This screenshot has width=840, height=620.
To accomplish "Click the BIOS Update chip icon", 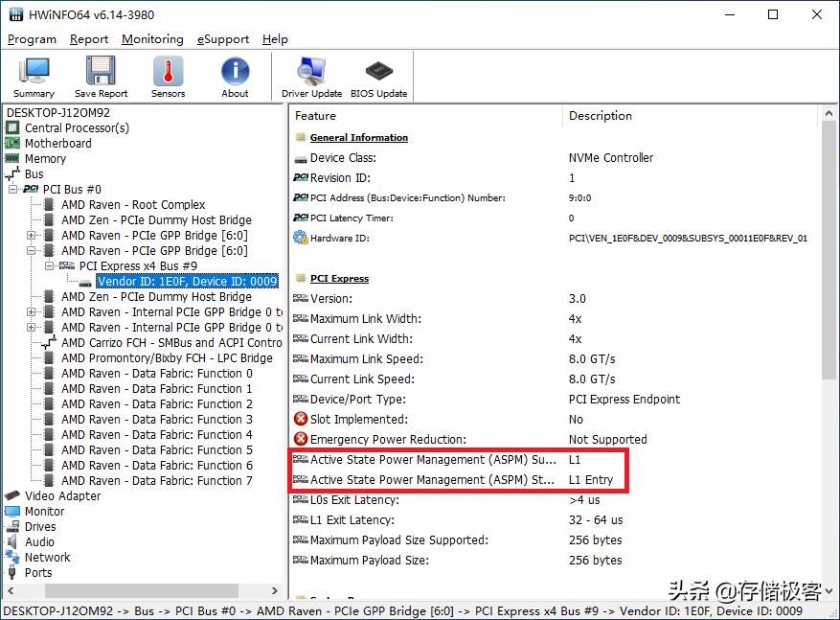I will 378,77.
